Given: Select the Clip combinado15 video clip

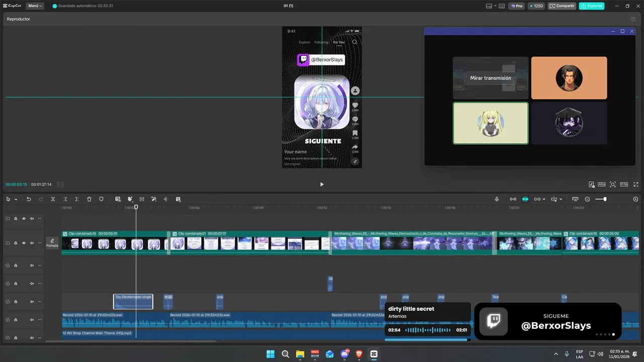Looking at the screenshot, I should point(115,242).
